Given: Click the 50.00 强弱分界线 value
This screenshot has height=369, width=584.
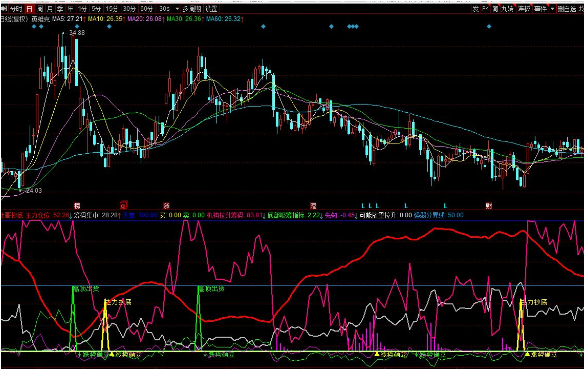Looking at the screenshot, I should point(456,215).
